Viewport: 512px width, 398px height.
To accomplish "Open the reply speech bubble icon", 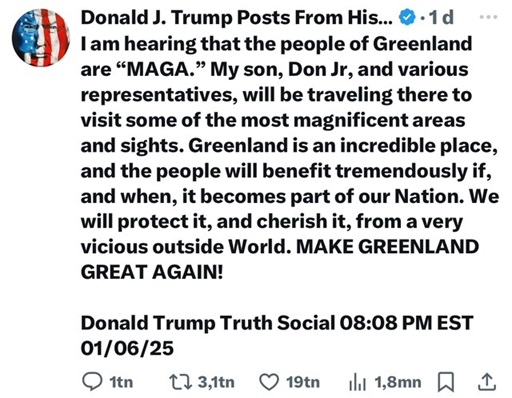I will (x=92, y=382).
